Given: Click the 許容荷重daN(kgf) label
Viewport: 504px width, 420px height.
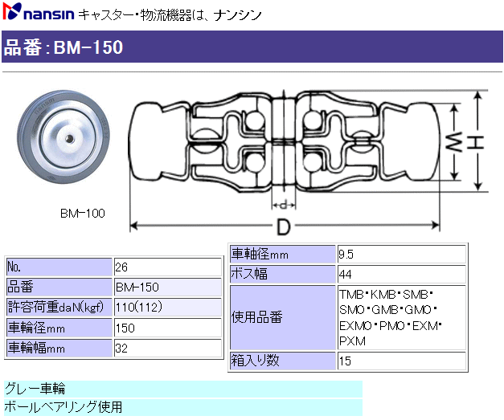Looking at the screenshot, I should [55, 308].
